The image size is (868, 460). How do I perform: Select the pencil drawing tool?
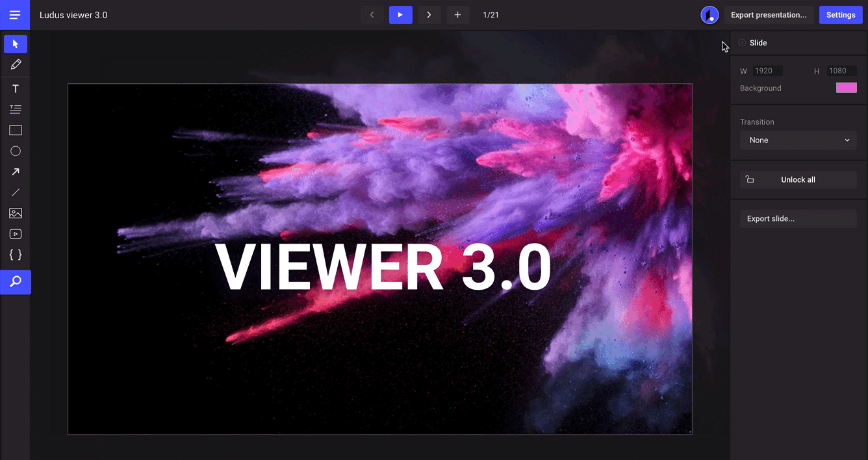pyautogui.click(x=16, y=64)
